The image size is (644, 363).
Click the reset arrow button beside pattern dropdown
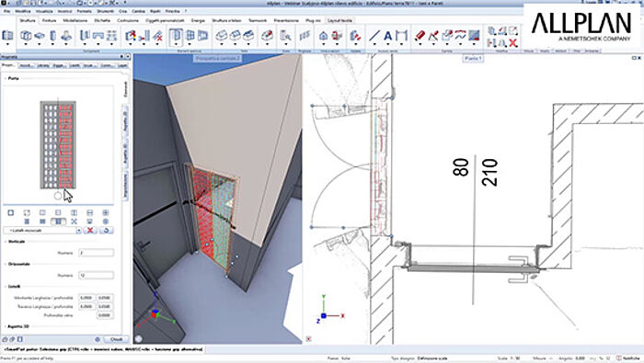tap(106, 231)
